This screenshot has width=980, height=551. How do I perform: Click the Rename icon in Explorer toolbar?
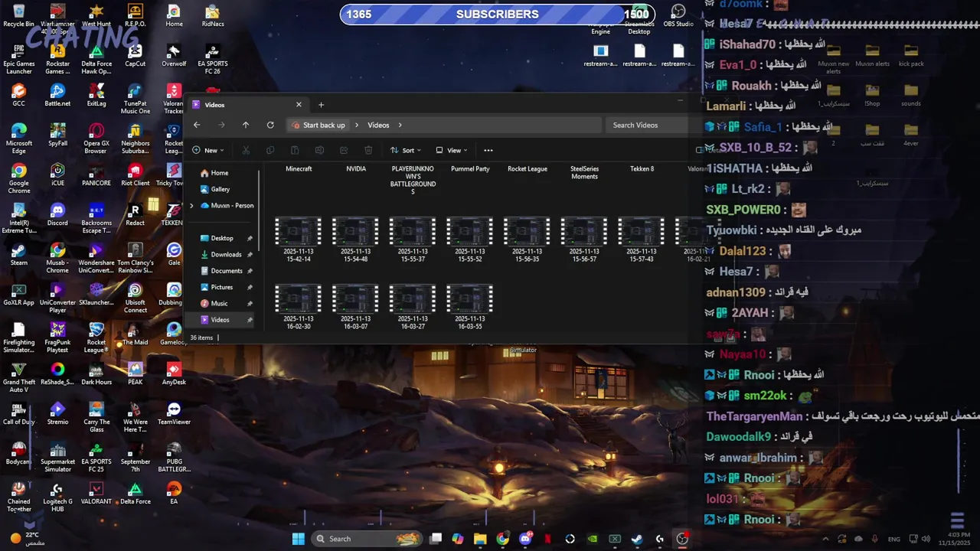(319, 150)
